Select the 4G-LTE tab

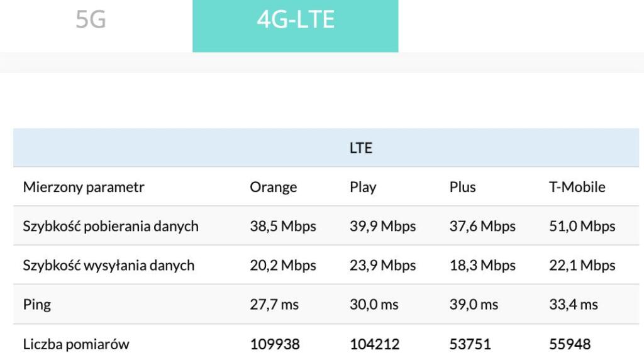coord(295,20)
